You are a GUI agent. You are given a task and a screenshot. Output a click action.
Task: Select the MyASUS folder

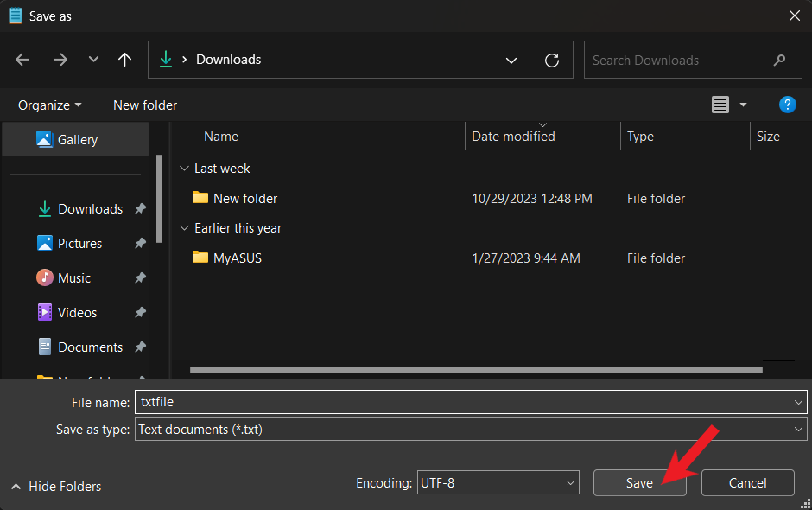tap(237, 258)
